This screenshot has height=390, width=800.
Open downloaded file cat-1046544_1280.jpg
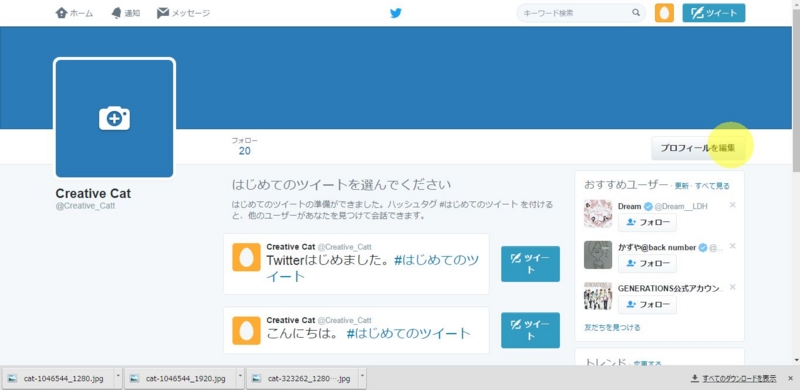(57, 378)
